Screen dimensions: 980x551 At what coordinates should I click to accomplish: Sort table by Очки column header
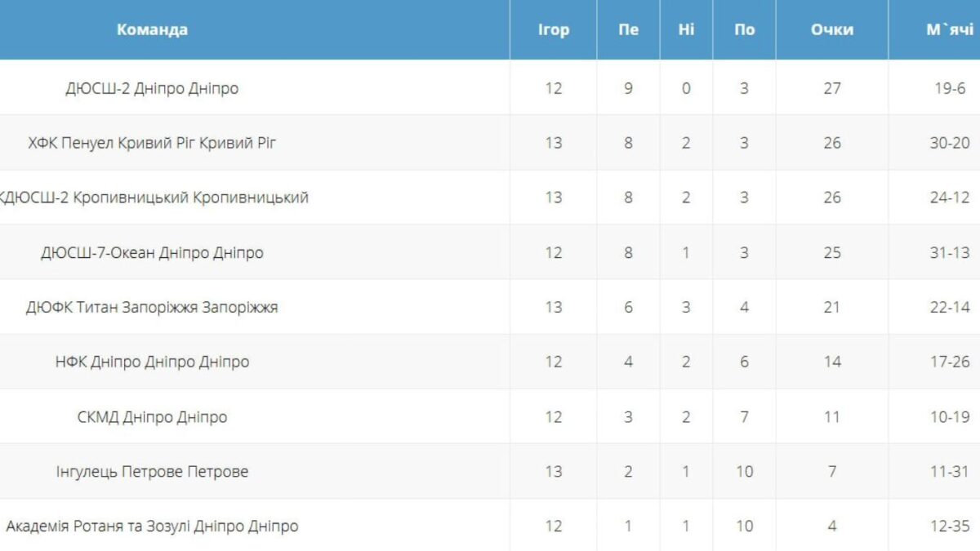[831, 29]
